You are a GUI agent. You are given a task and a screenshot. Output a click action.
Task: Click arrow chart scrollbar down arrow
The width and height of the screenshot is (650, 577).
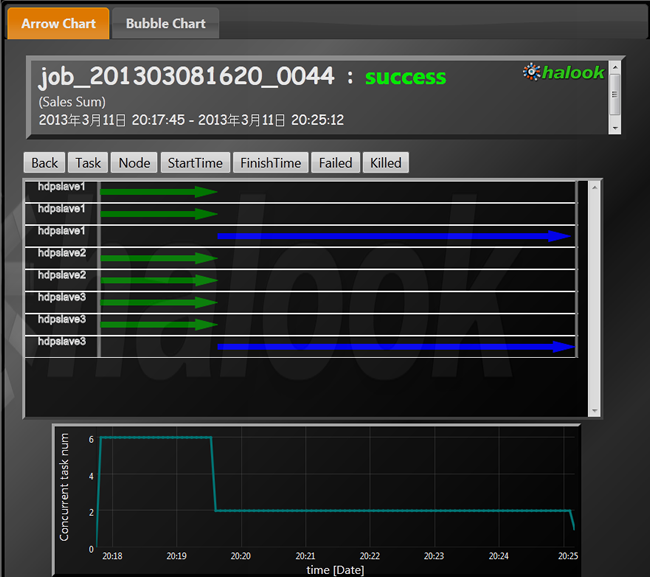point(594,410)
